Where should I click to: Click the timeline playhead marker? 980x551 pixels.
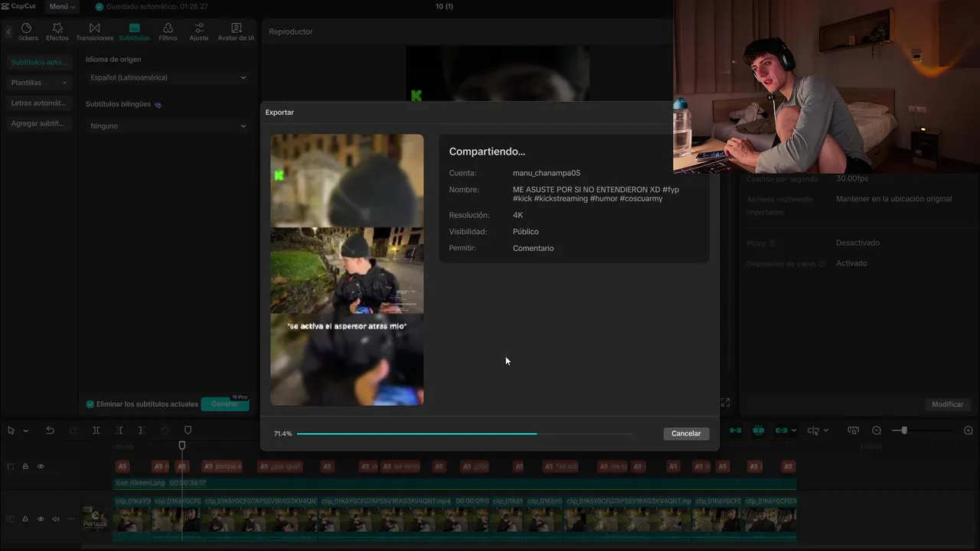[x=181, y=445]
